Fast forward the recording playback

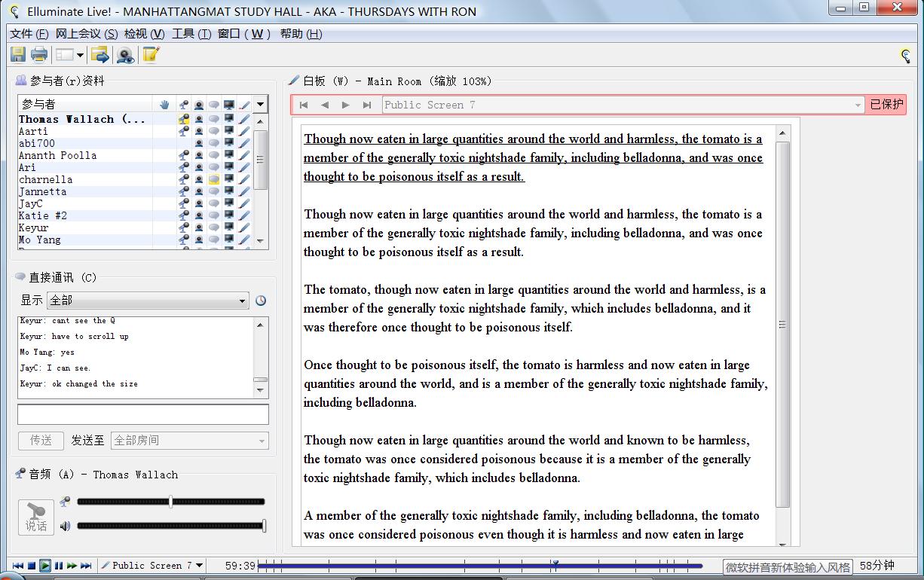(x=72, y=566)
